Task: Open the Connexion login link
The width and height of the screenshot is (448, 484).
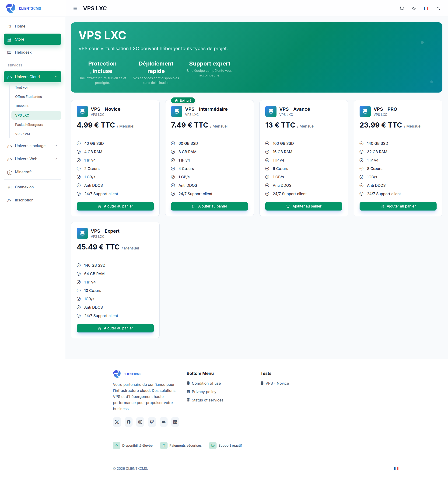Action: point(32,187)
